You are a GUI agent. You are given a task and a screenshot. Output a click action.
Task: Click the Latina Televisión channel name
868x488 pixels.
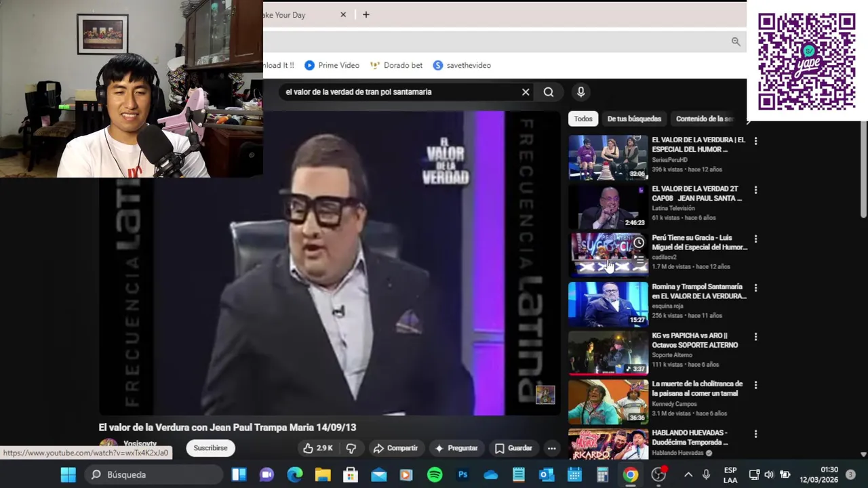tap(673, 209)
